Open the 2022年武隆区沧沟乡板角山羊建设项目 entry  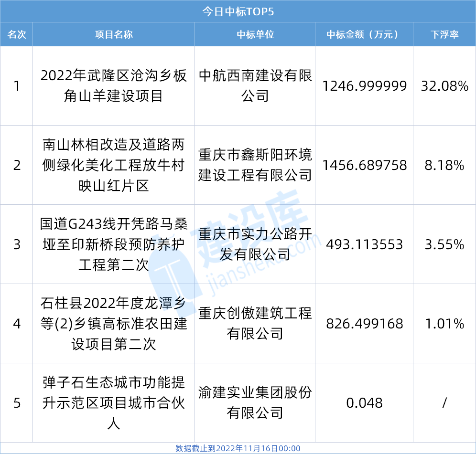coord(114,86)
